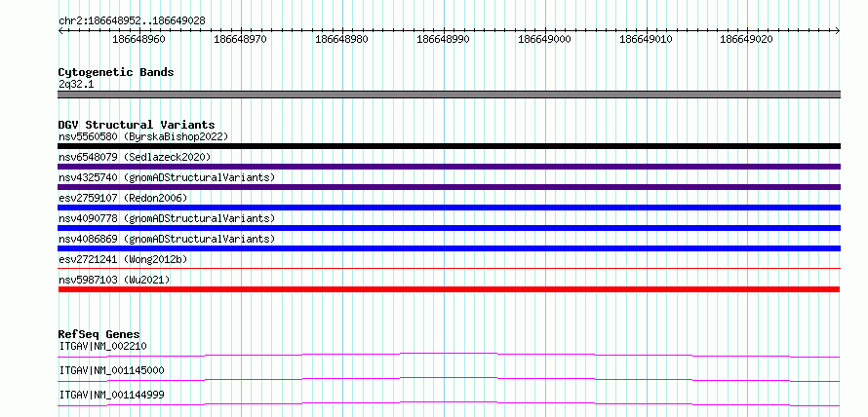
Task: Select the gray 2q32.1 cytogenetic band bar
Action: [x=449, y=95]
